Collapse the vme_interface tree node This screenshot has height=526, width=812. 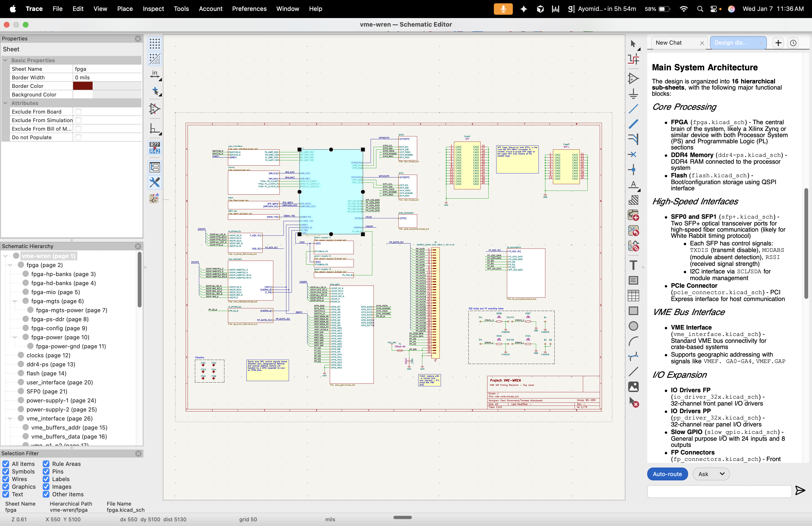10,418
